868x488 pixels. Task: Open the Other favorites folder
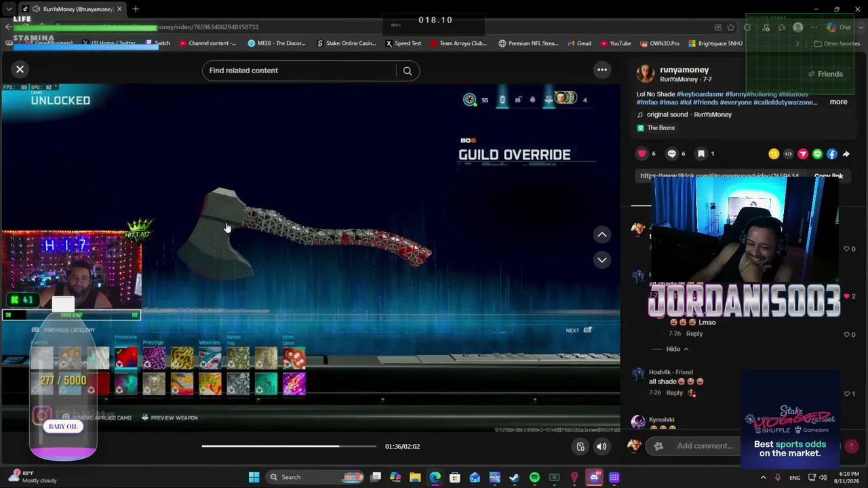click(x=837, y=43)
